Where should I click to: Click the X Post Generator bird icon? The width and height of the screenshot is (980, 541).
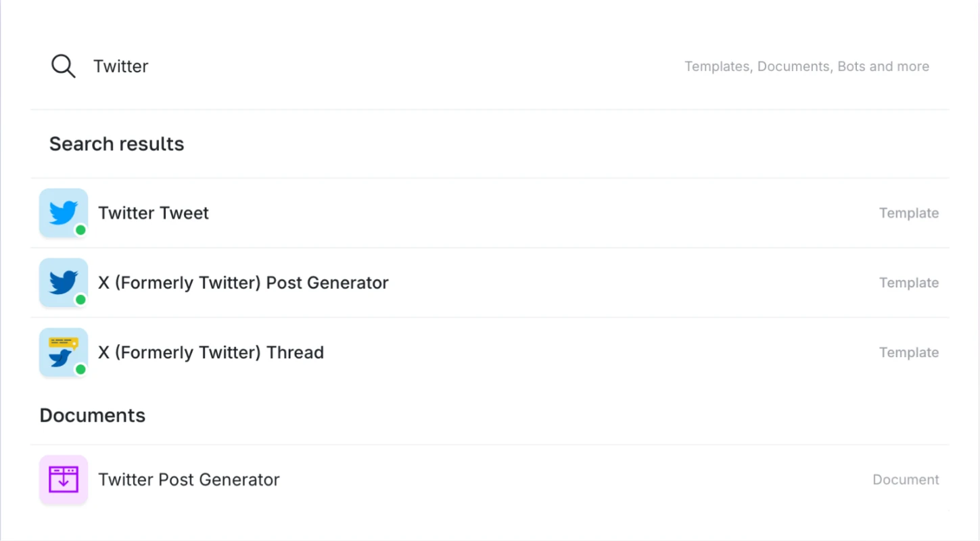coord(63,283)
